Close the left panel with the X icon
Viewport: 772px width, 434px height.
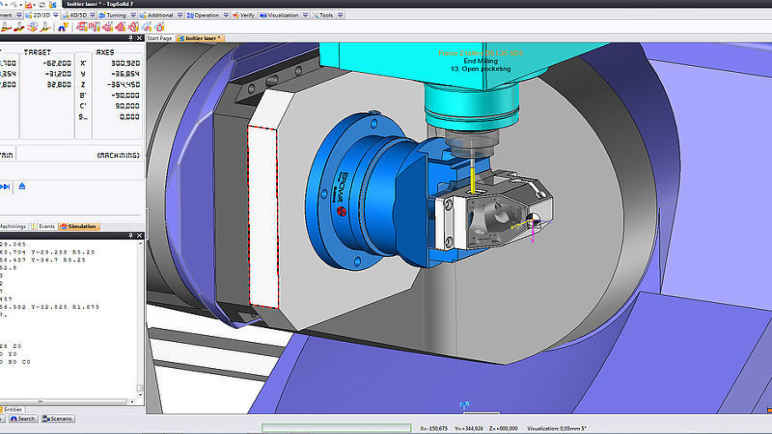(141, 37)
